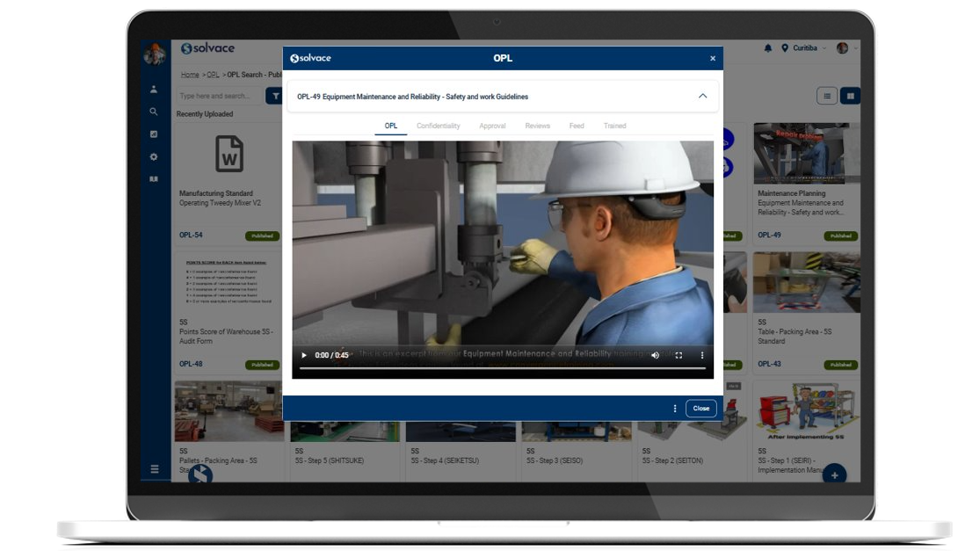This screenshot has width=980, height=551.
Task: Click the blue plus floating add button
Action: (834, 475)
